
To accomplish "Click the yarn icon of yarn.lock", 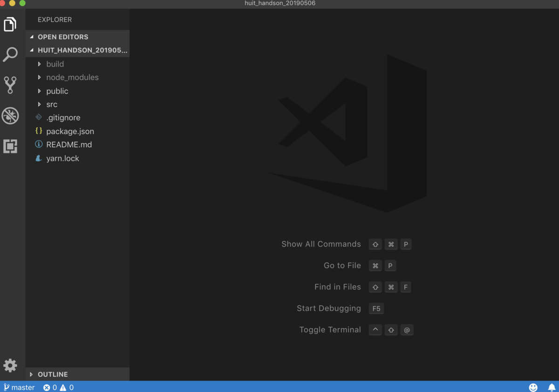I will coord(39,158).
